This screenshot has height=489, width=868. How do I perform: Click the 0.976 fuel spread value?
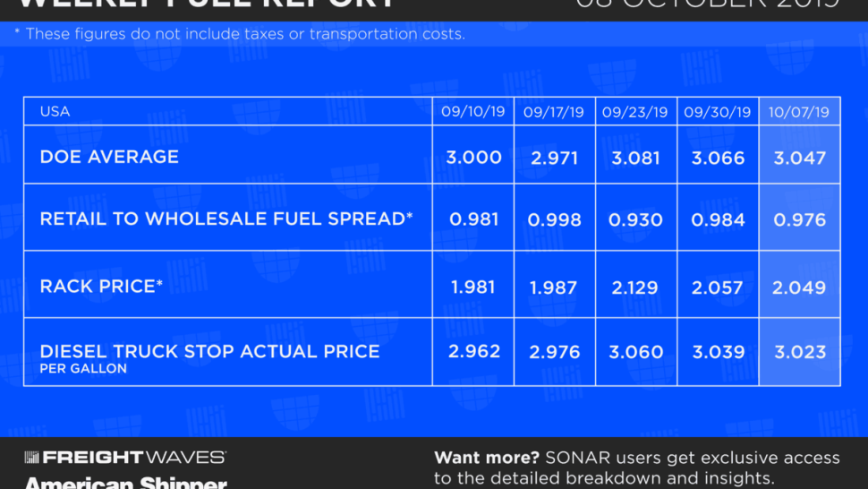point(799,219)
